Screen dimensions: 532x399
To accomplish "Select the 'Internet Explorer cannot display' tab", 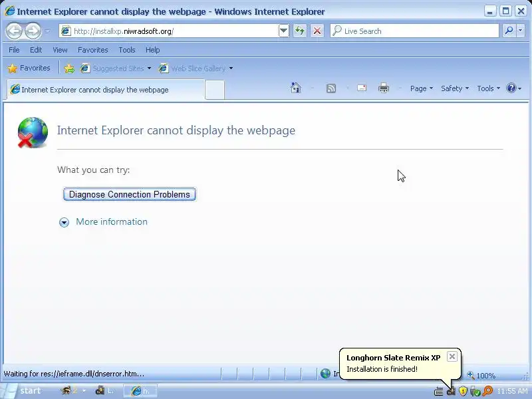I will (x=106, y=90).
